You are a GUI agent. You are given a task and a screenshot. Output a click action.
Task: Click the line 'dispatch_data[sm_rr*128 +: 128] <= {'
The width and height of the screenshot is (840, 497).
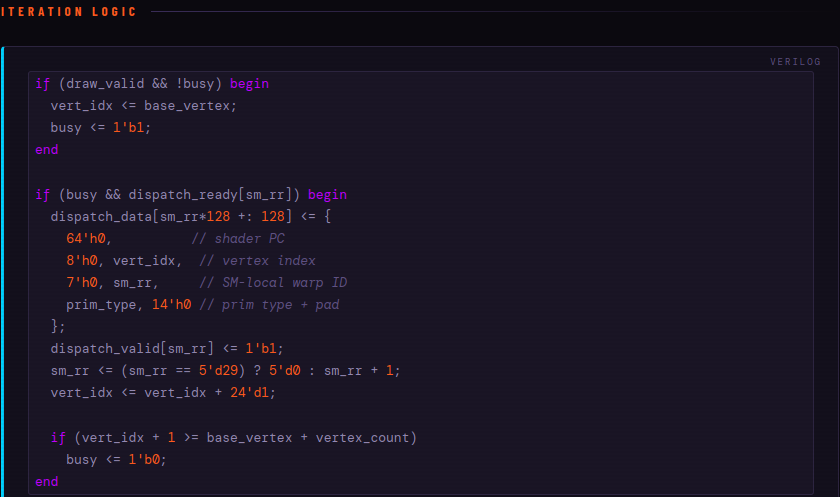pyautogui.click(x=191, y=216)
